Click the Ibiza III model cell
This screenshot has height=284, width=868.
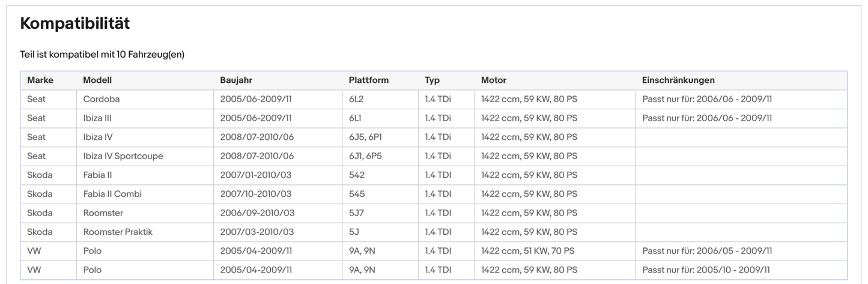[x=97, y=118]
